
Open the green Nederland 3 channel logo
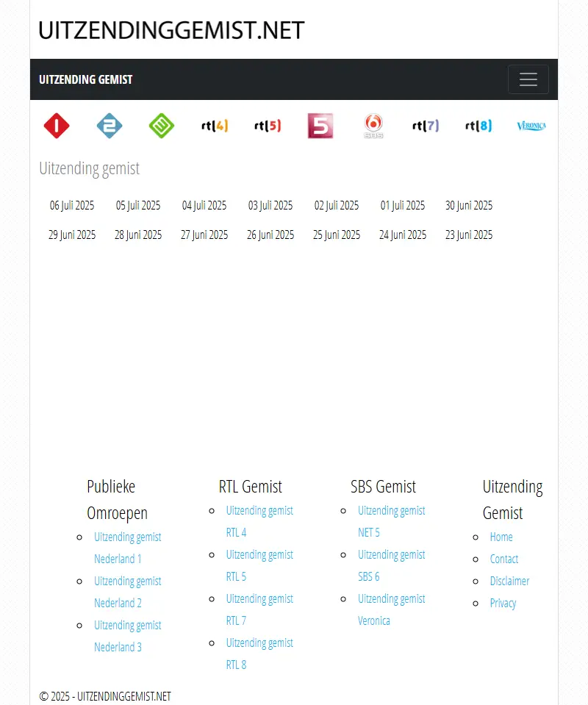pyautogui.click(x=162, y=126)
